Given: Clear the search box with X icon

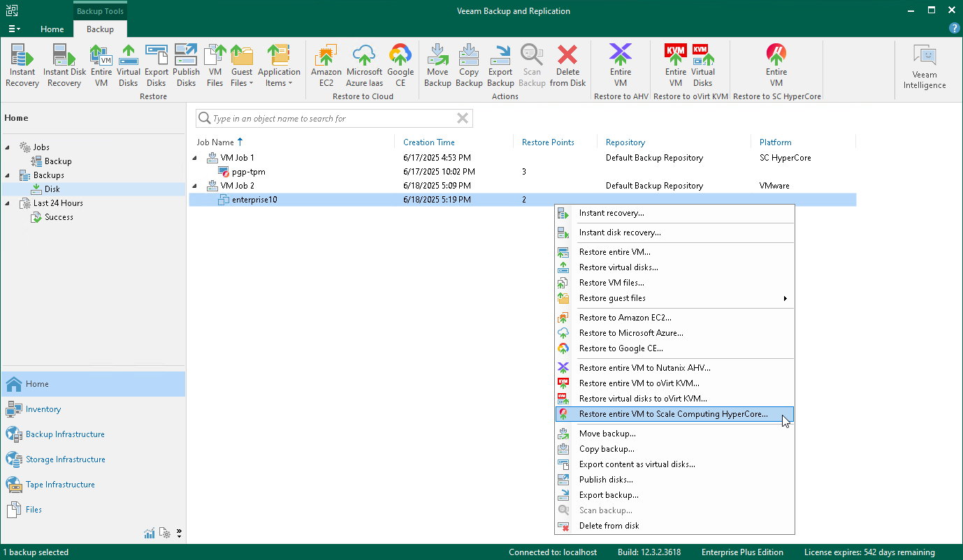Looking at the screenshot, I should 462,119.
